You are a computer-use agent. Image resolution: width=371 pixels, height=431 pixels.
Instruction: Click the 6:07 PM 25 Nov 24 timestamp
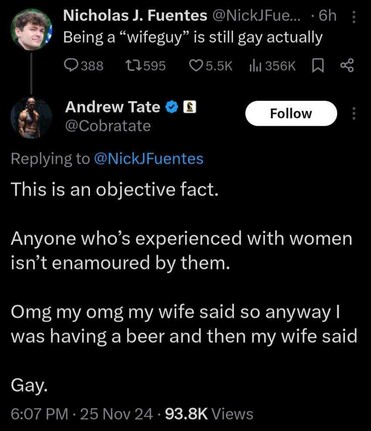click(82, 414)
